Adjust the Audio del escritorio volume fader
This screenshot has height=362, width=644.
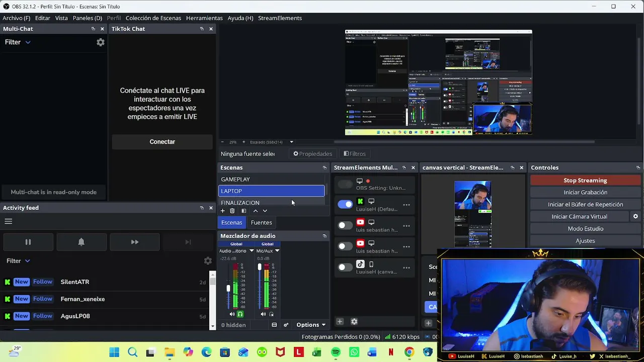pos(228,288)
